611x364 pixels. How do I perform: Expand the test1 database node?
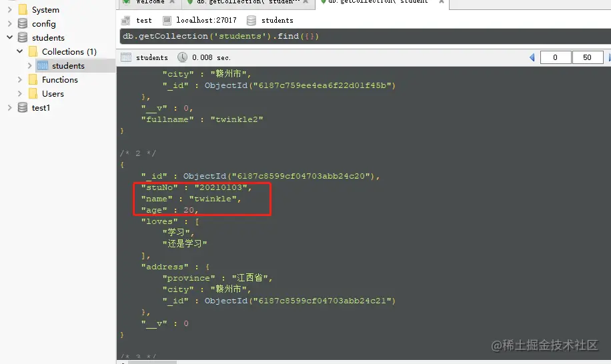coord(10,107)
